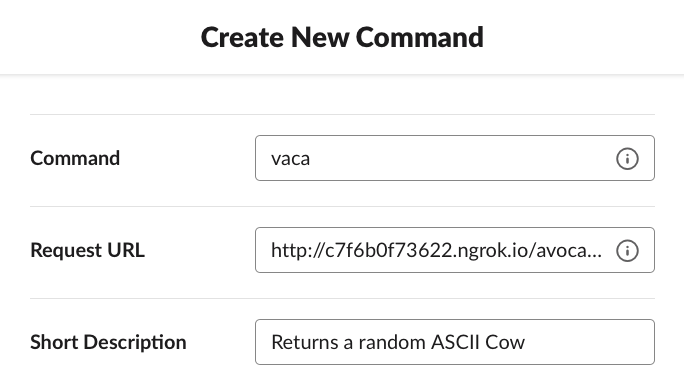Focus the Command input containing vaca

click(455, 158)
